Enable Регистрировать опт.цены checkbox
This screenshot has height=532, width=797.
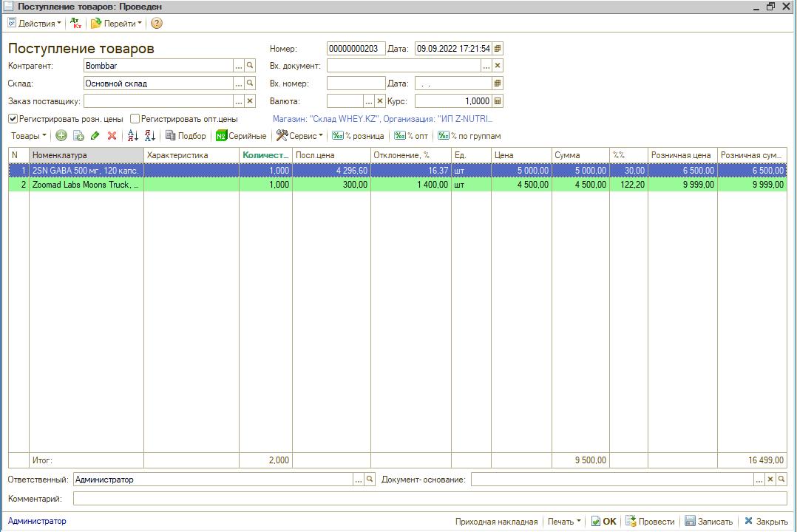pyautogui.click(x=135, y=118)
